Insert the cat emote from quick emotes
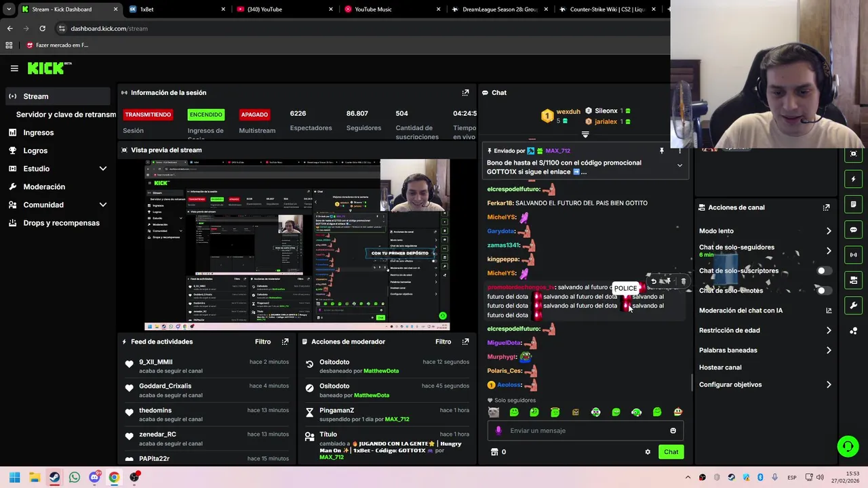The image size is (868, 488). pos(493,412)
